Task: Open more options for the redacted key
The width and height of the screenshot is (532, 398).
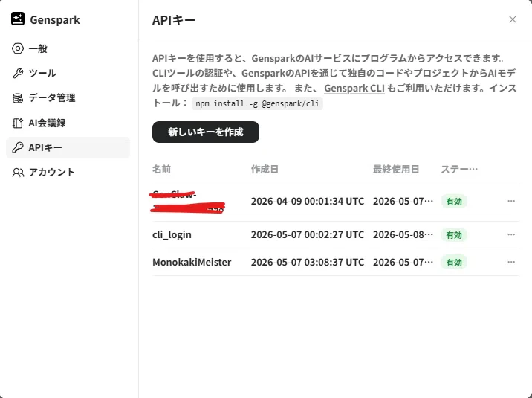Action: [x=511, y=201]
